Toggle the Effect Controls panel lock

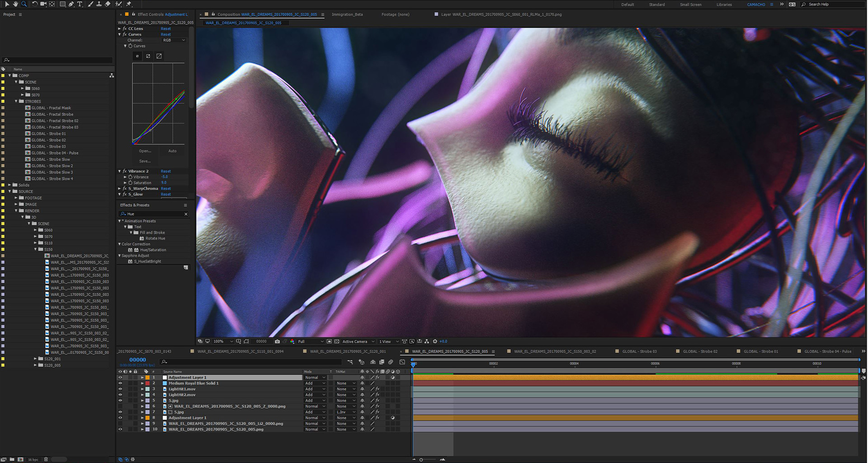[133, 14]
